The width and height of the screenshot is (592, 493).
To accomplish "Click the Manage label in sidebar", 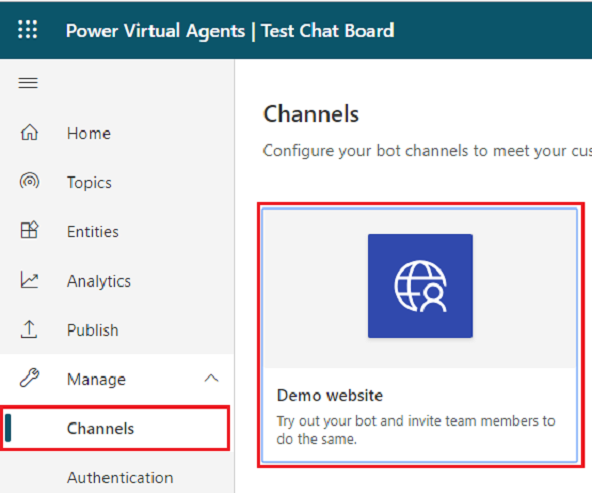I will click(96, 379).
